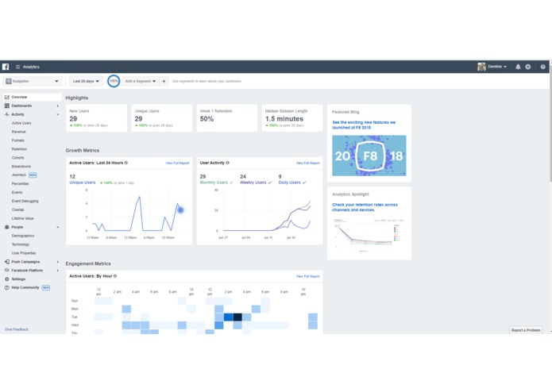552x392 pixels.
Task: Open Cohorts in the sidebar
Action: click(18, 158)
